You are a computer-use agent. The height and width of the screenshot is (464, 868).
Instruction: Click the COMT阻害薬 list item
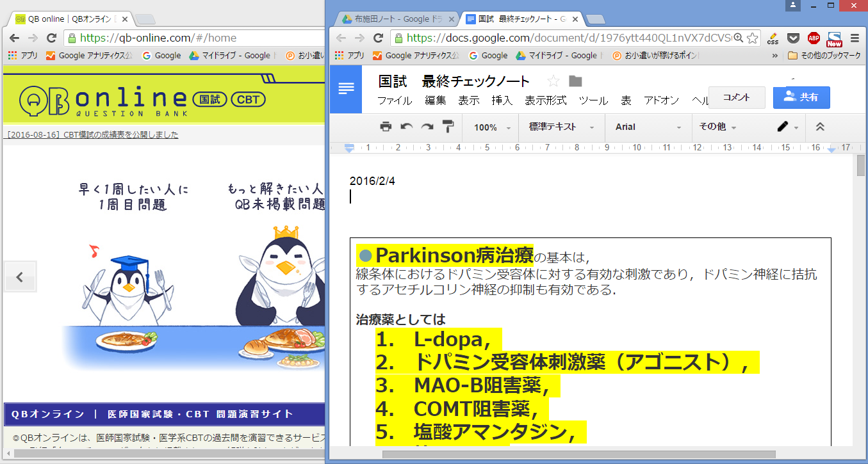pyautogui.click(x=475, y=409)
